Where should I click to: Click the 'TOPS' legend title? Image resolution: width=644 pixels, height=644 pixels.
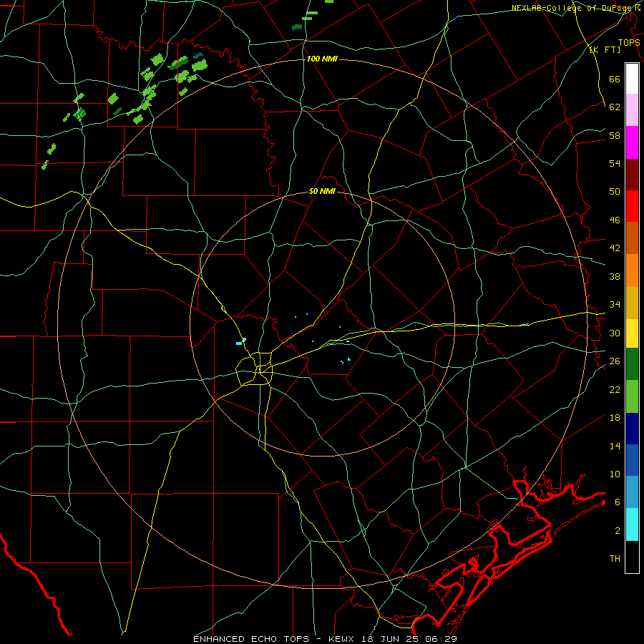click(x=629, y=43)
